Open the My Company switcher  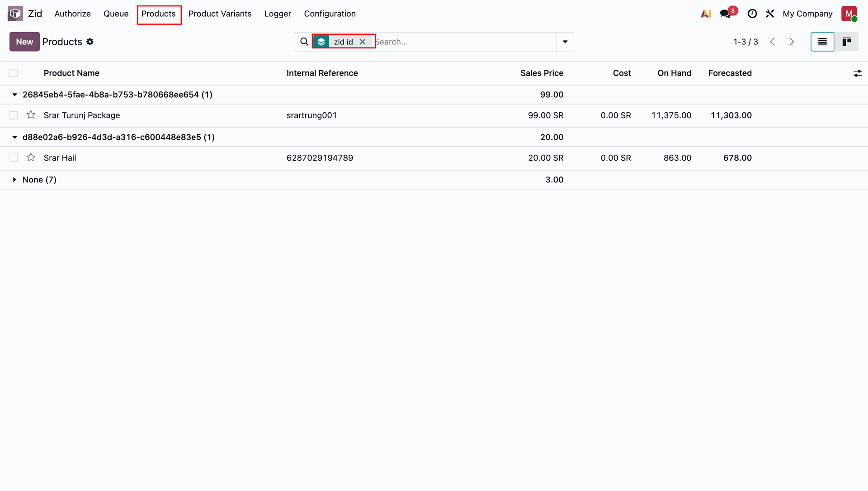pos(807,14)
